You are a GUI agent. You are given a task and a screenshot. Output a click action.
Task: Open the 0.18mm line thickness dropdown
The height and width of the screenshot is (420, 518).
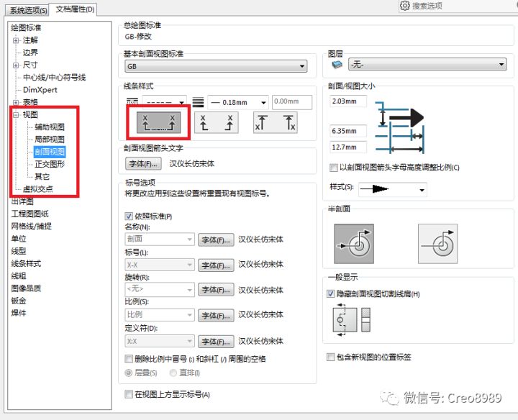pyautogui.click(x=238, y=102)
